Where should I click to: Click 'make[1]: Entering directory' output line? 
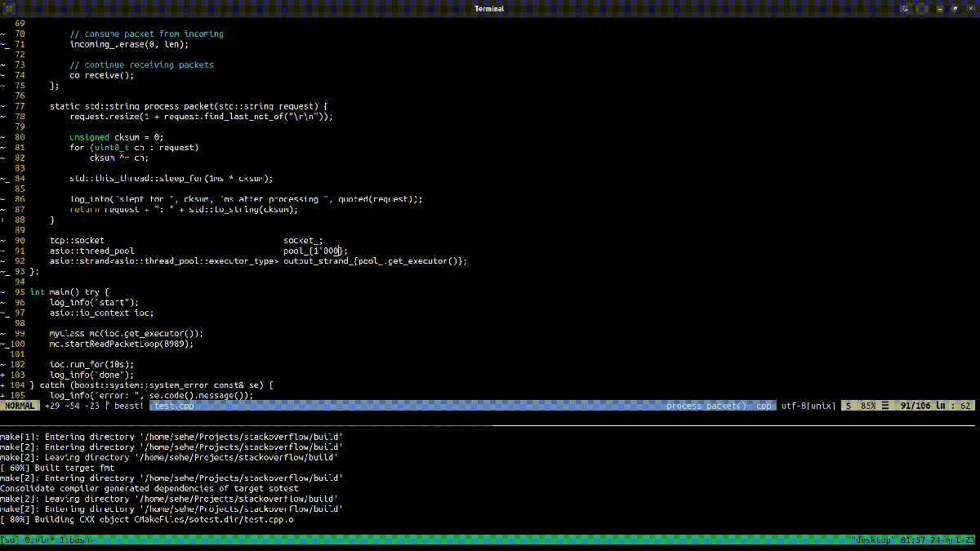point(171,437)
